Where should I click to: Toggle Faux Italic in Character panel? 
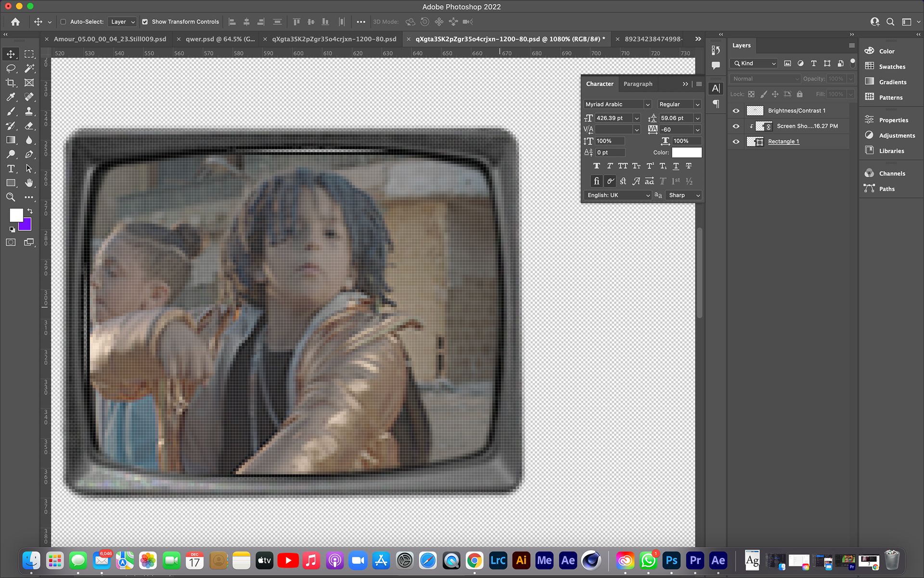tap(610, 166)
